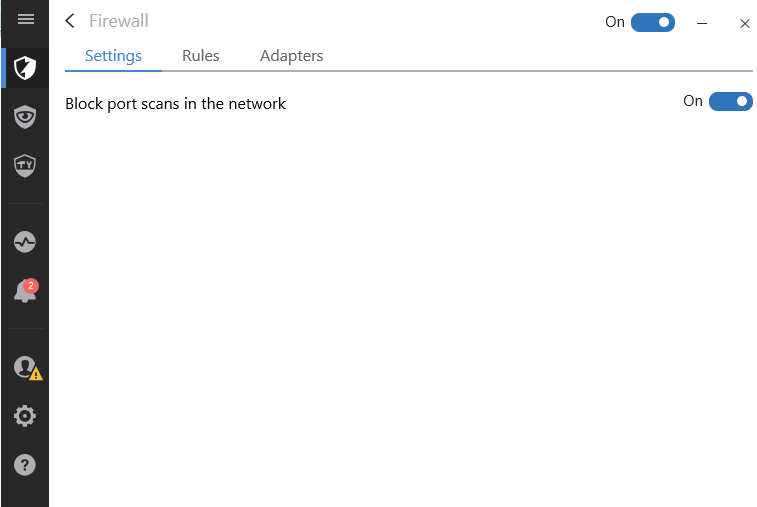Disable Block port scans toggle
The image size is (757, 507).
(x=730, y=101)
